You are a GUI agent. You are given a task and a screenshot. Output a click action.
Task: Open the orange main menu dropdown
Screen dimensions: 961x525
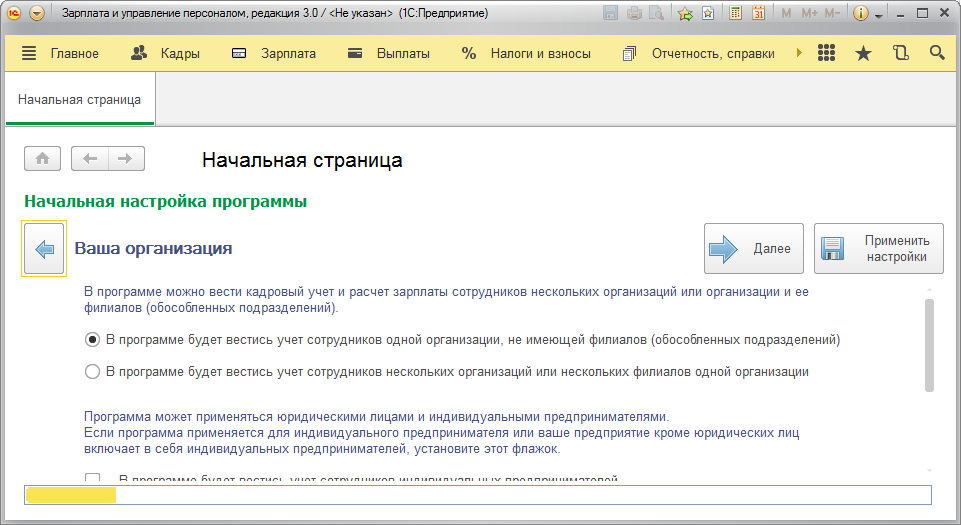click(x=37, y=14)
